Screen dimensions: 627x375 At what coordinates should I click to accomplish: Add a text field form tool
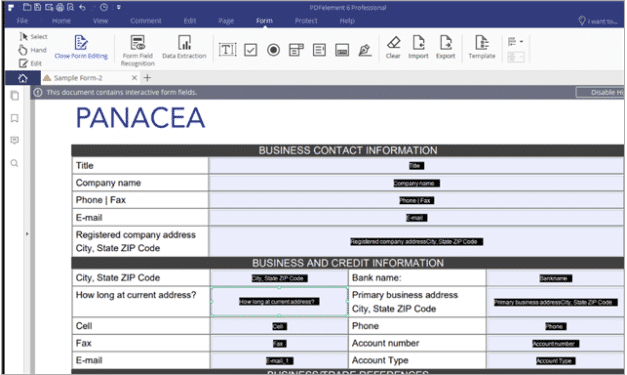(227, 50)
